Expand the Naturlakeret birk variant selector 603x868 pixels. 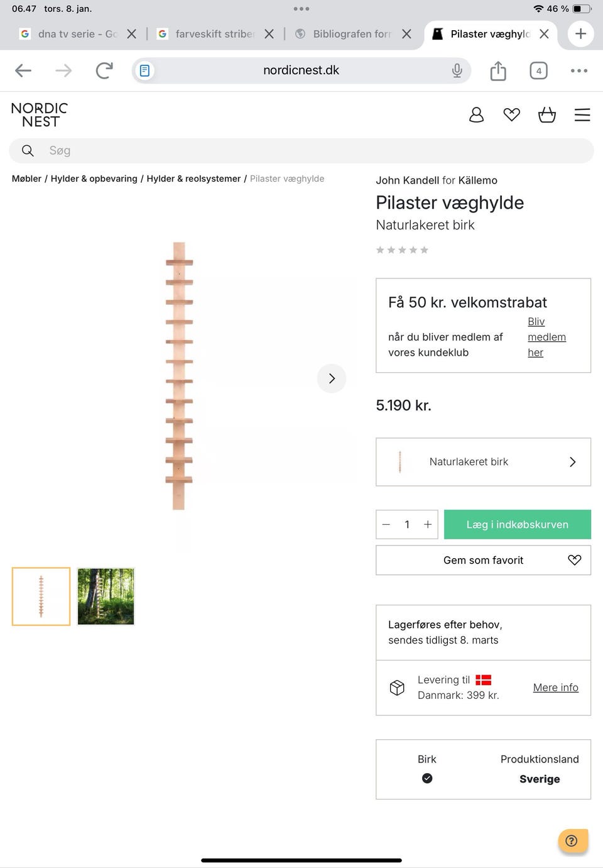(x=483, y=462)
